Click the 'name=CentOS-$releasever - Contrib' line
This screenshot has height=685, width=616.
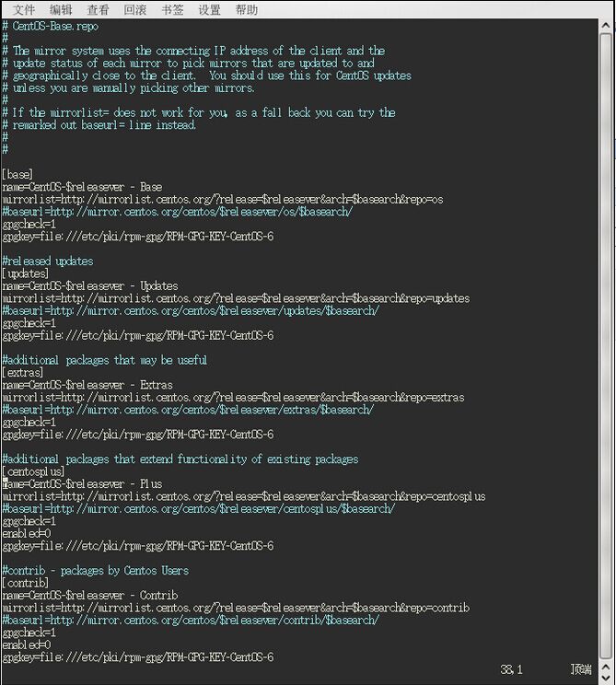pos(90,595)
